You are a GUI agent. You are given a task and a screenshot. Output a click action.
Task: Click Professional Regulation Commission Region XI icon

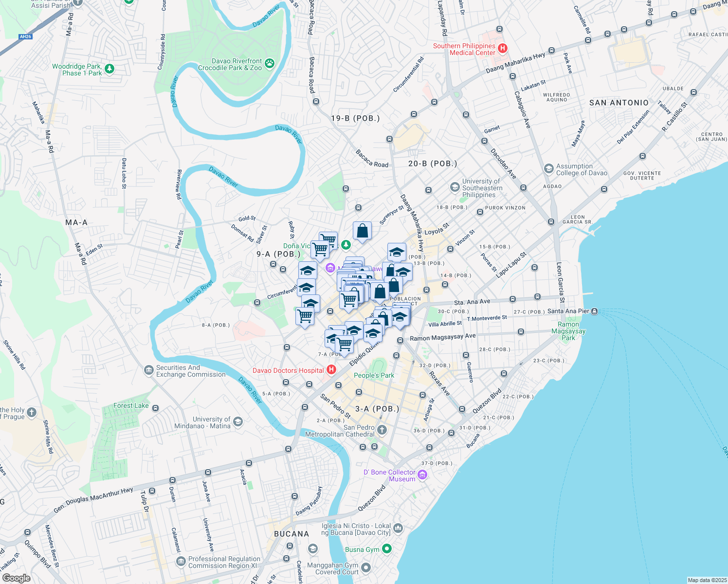tap(181, 562)
